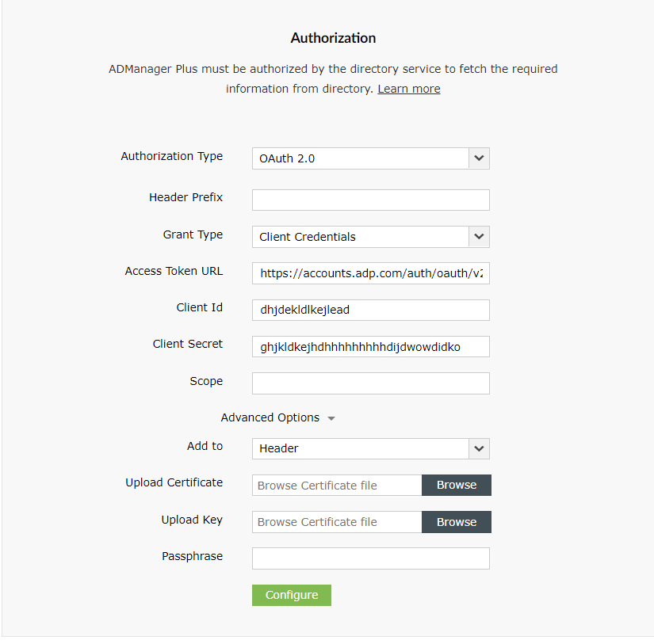Image resolution: width=654 pixels, height=644 pixels.
Task: Click the Advanced Options label
Action: [270, 417]
